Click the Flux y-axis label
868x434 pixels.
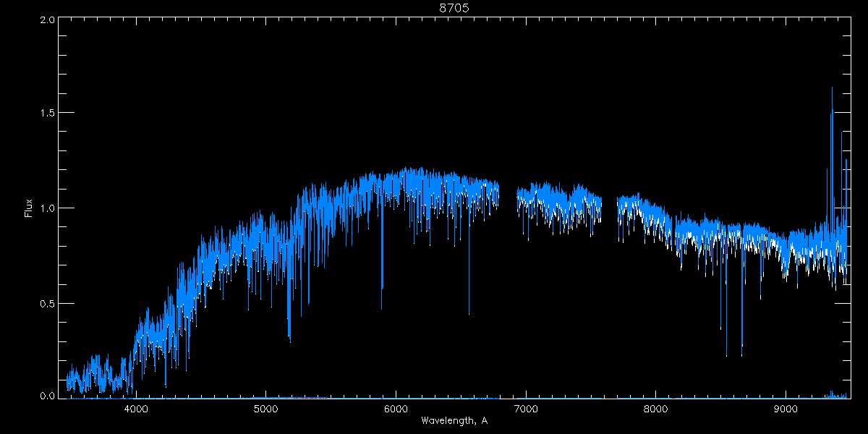(x=29, y=208)
